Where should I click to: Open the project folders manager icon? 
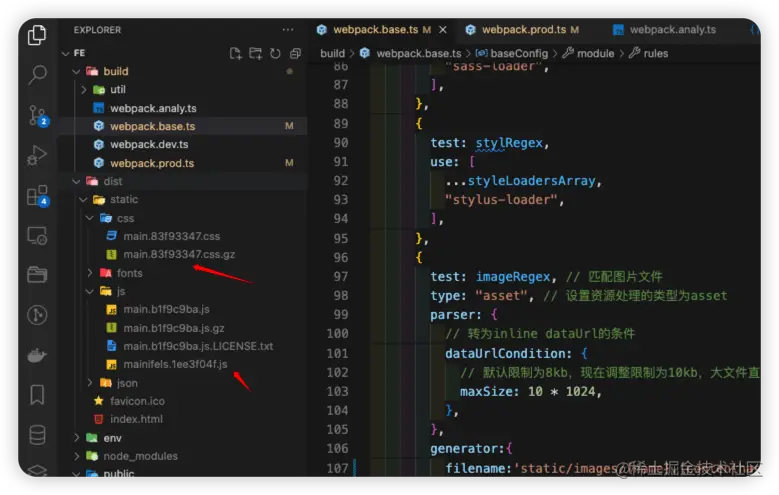[x=37, y=274]
